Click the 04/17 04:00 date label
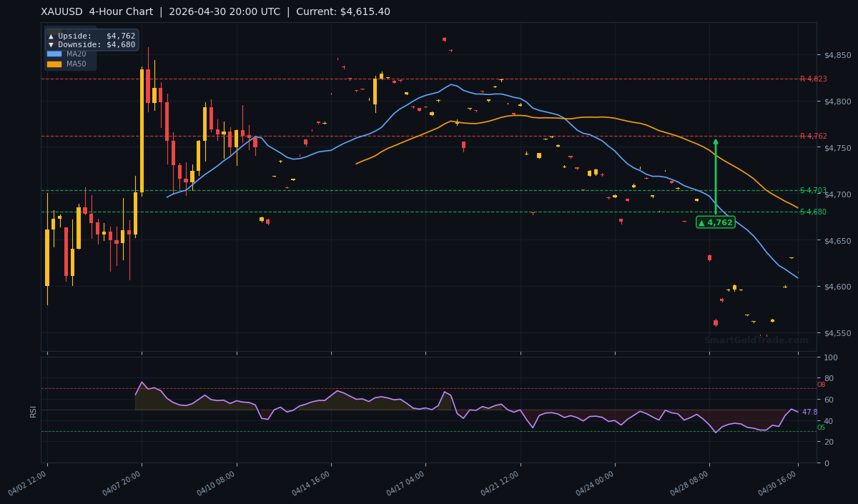Screen dimensions: 858x504 coord(407,483)
